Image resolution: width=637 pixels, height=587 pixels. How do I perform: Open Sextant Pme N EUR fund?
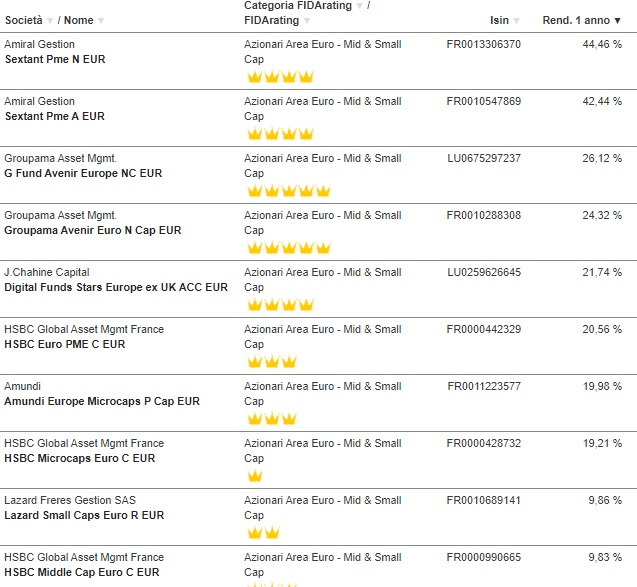coord(55,59)
